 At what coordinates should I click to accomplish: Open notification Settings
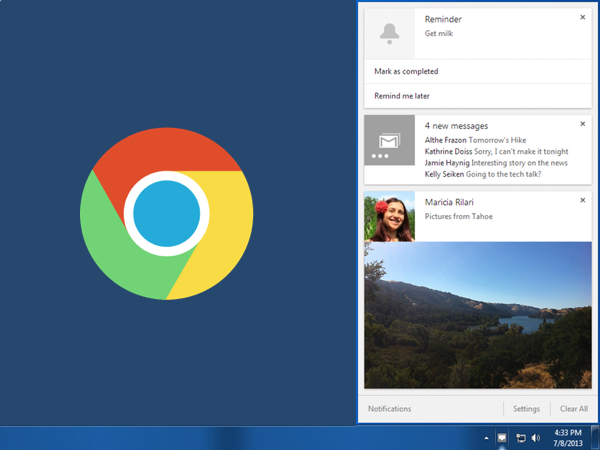526,409
